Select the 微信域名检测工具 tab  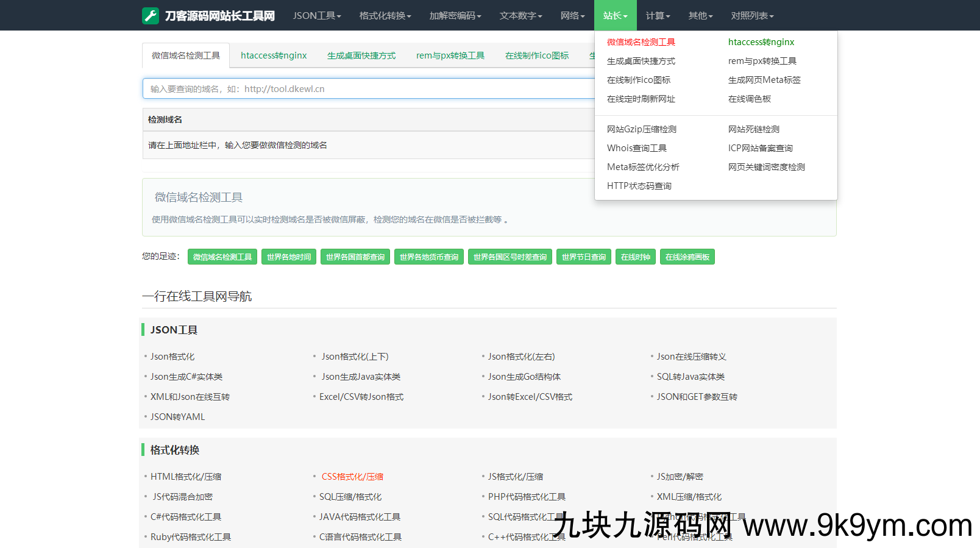coord(186,55)
